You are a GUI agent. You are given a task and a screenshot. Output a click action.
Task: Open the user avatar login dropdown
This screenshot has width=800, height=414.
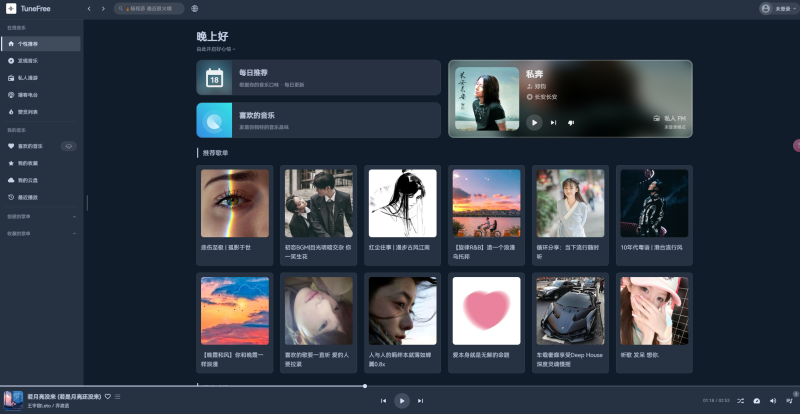[779, 9]
